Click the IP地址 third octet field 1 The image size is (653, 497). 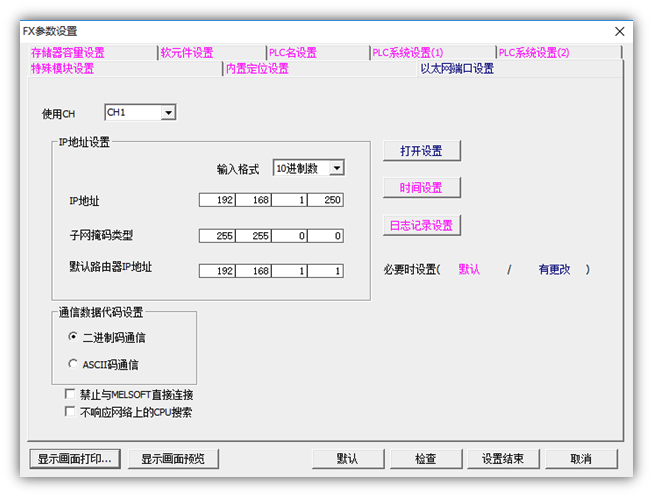click(289, 200)
